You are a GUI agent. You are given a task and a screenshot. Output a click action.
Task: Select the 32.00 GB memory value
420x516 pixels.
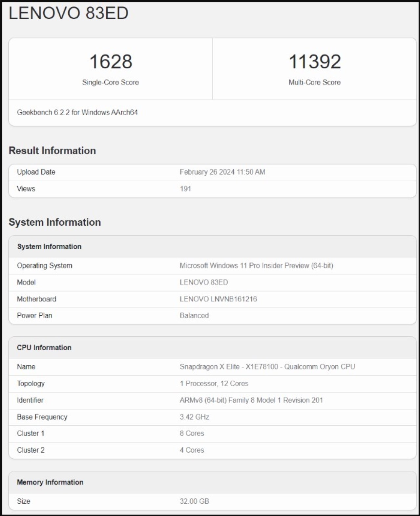pos(195,502)
